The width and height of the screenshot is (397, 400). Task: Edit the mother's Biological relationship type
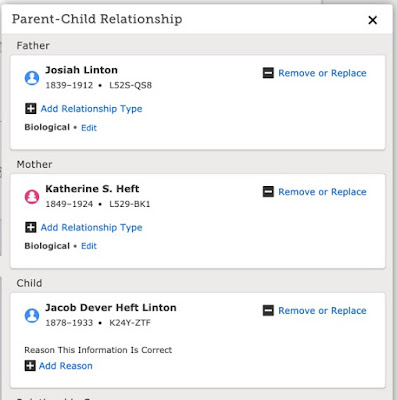89,246
